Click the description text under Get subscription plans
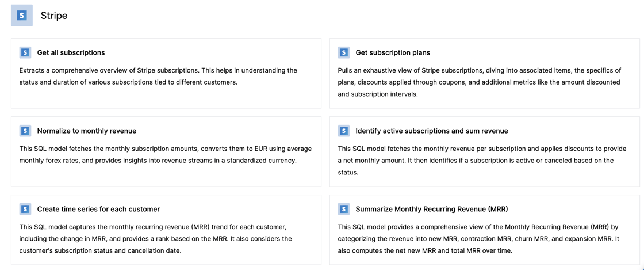 [479, 82]
